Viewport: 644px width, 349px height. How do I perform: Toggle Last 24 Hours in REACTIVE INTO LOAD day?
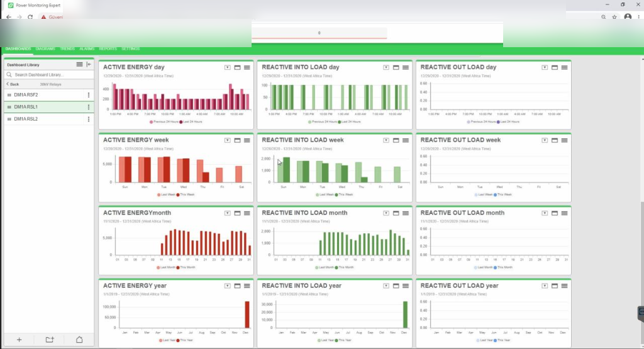(x=349, y=122)
